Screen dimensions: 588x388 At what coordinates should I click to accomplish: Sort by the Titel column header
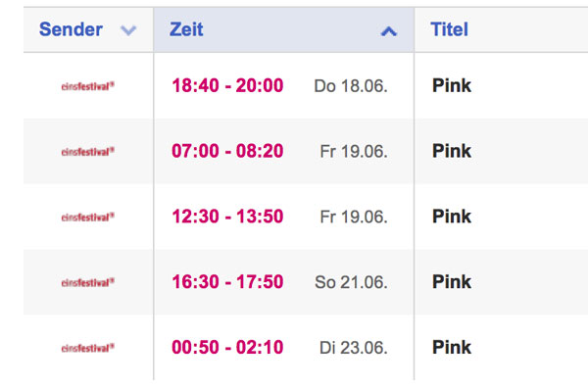pyautogui.click(x=449, y=29)
